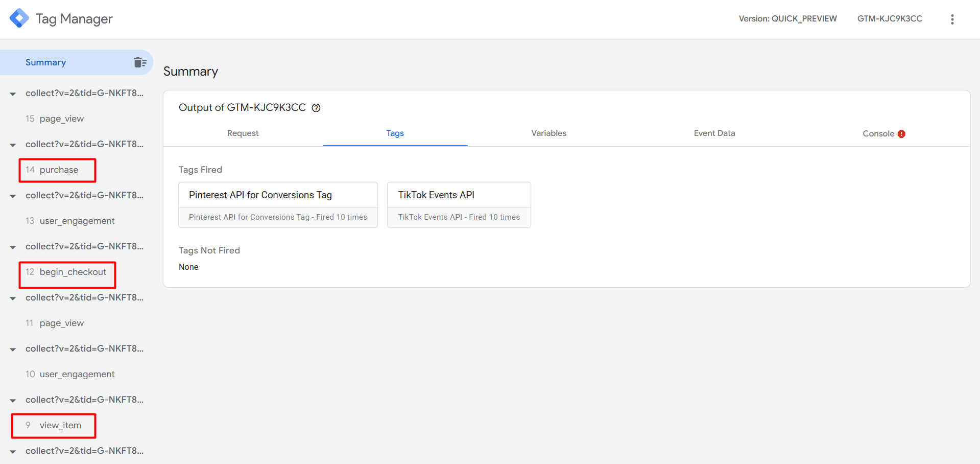980x464 pixels.
Task: Open the Event Data tab
Action: (x=714, y=133)
